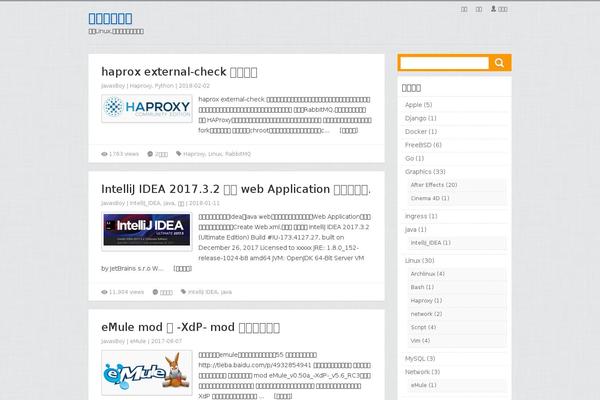Click the 2018-01-11 date of the IntelliJ post
Viewport: 600px width, 400px height.
(x=204, y=203)
